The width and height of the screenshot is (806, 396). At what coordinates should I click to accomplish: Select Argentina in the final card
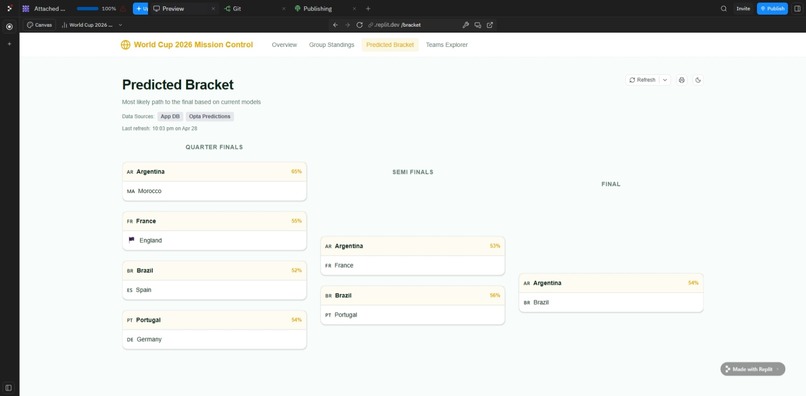click(611, 283)
